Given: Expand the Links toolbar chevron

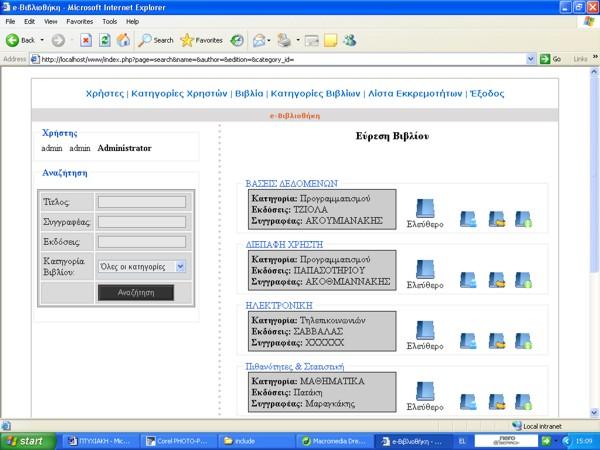Looking at the screenshot, I should [595, 57].
